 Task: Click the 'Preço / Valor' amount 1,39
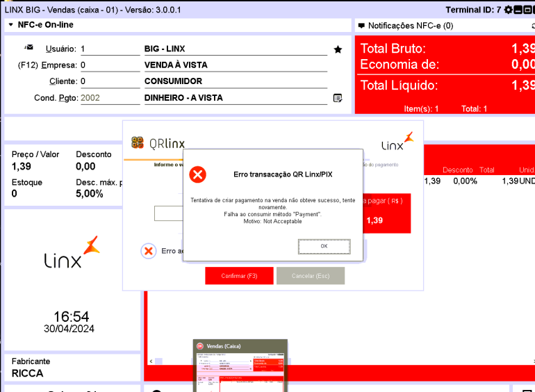(x=21, y=167)
